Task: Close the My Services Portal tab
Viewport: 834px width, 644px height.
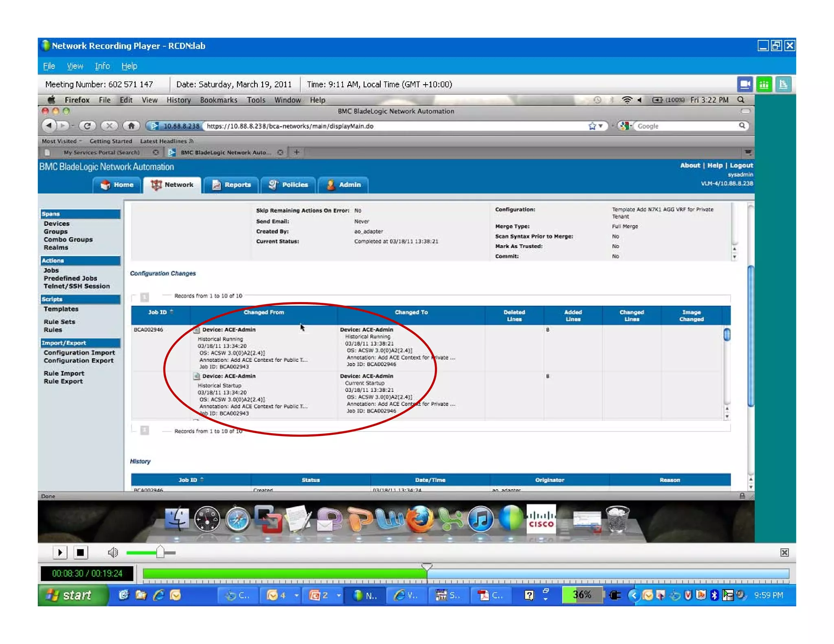Action: click(156, 152)
